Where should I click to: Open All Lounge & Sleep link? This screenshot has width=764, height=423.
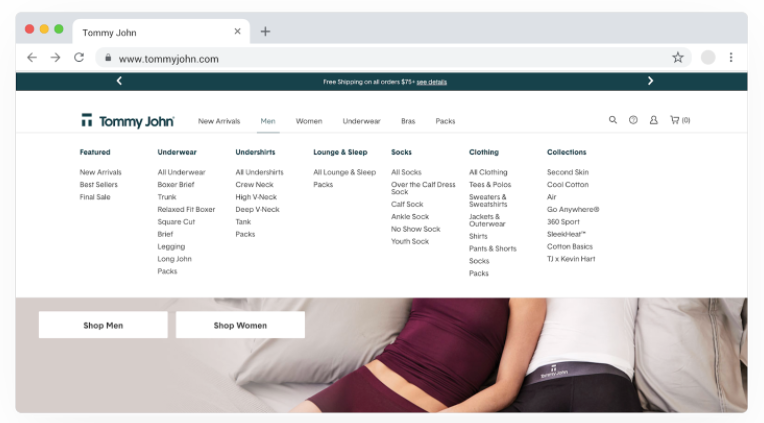point(344,172)
